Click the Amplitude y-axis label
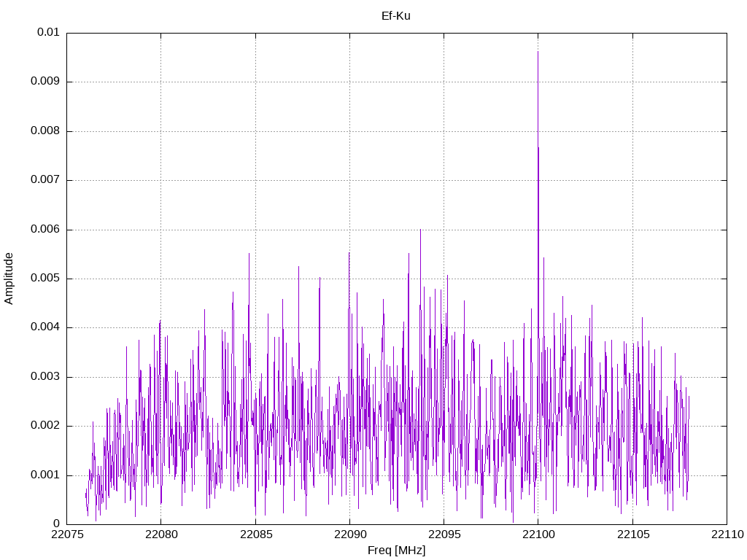 coord(9,279)
